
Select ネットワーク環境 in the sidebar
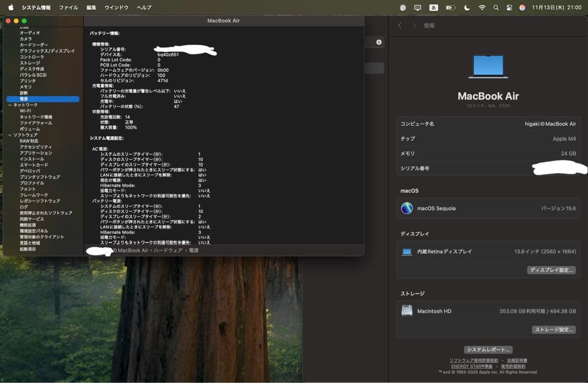36,117
